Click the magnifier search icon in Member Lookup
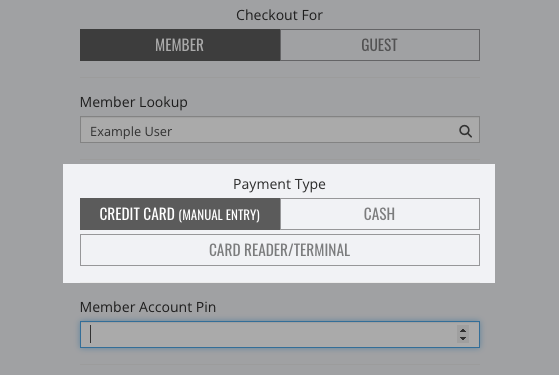The height and width of the screenshot is (375, 559). [465, 131]
